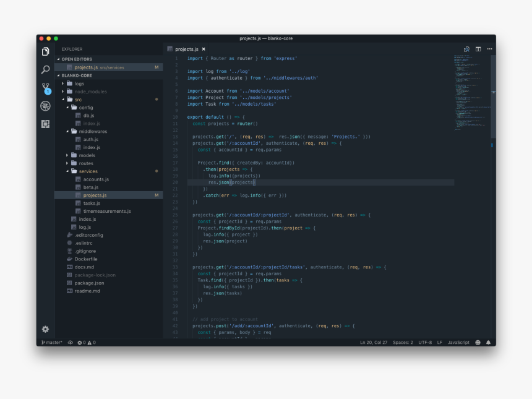Change language mode via JavaScript entry
The image size is (532, 399).
click(x=458, y=342)
